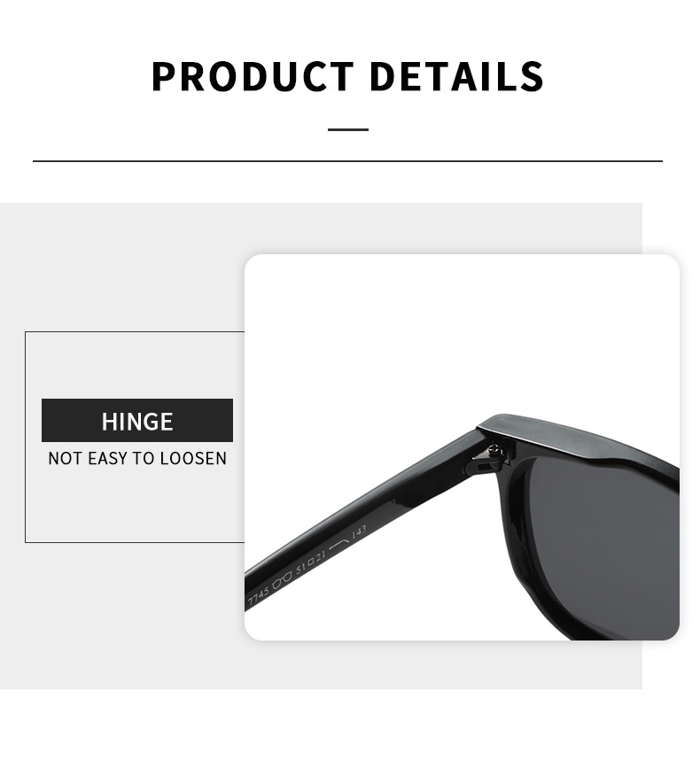Select the black HINGE label
The image size is (700, 761).
137,420
